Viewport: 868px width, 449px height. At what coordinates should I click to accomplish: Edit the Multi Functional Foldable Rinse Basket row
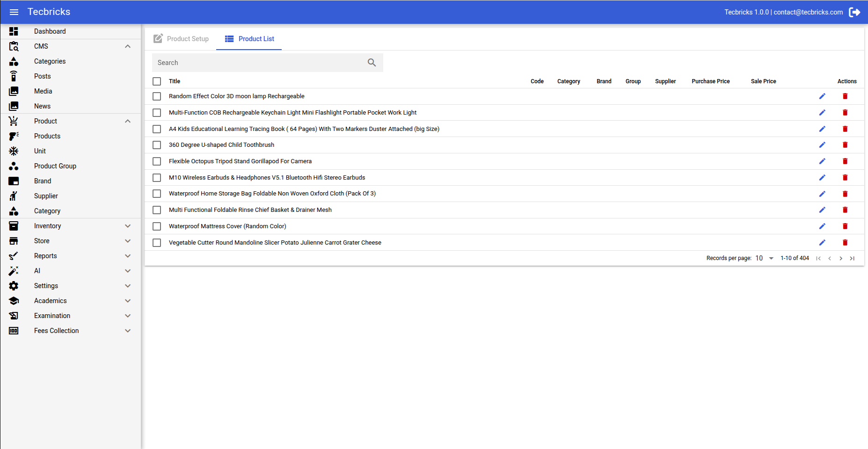coord(822,210)
